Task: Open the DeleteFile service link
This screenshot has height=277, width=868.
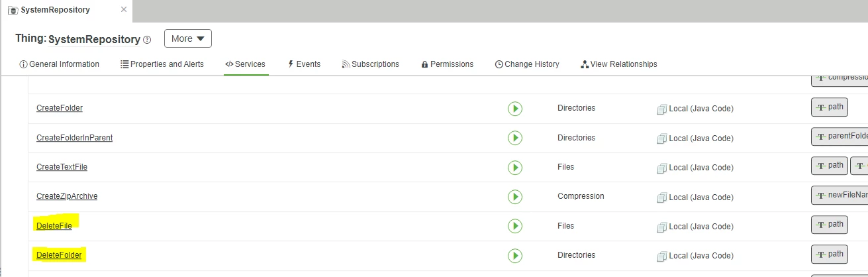Action: click(54, 226)
